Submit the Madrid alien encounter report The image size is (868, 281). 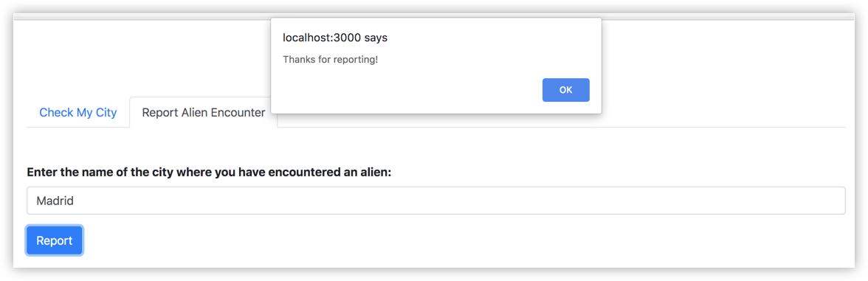55,240
